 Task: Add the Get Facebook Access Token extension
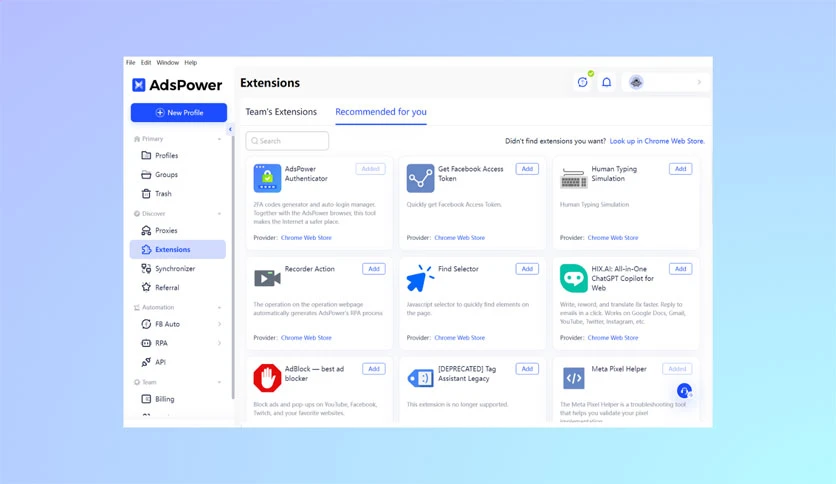(x=527, y=169)
